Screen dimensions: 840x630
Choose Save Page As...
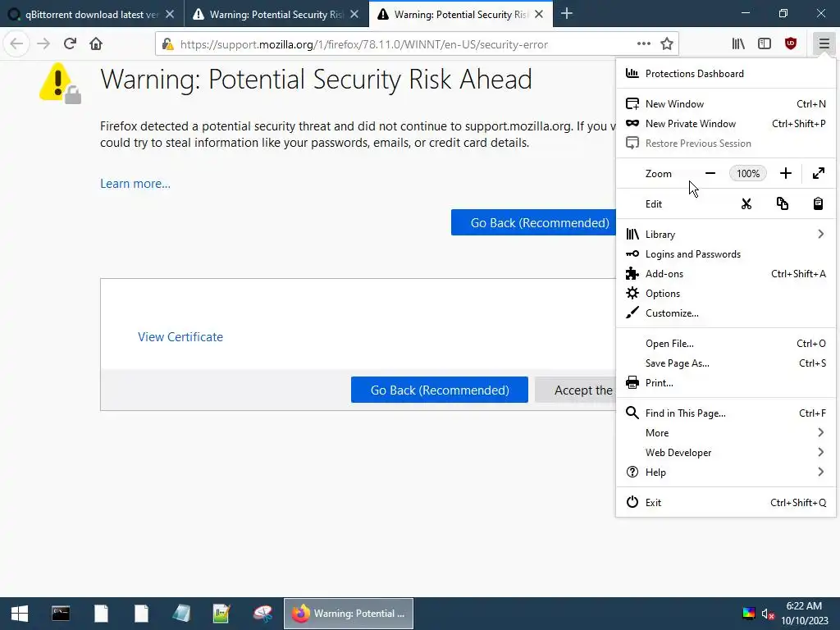pyautogui.click(x=726, y=363)
